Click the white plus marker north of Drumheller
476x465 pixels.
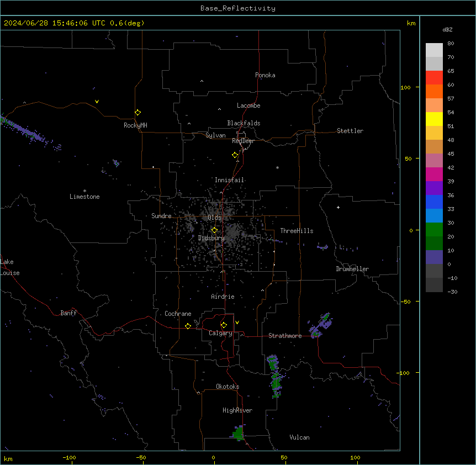pos(338,207)
